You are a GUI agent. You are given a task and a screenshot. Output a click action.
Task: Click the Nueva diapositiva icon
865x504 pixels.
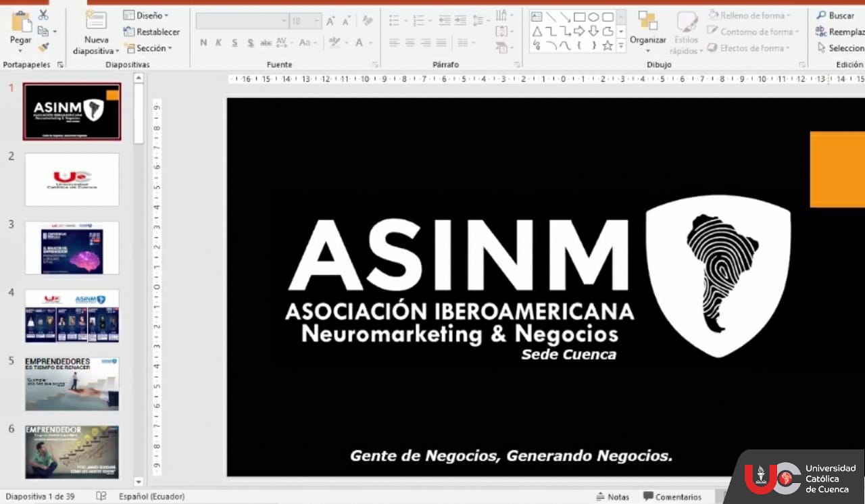pos(96,20)
